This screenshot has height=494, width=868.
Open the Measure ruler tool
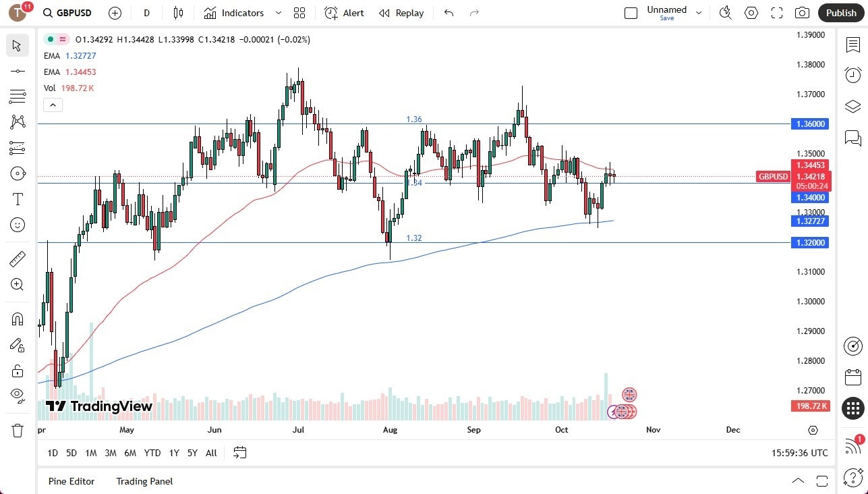pyautogui.click(x=18, y=258)
